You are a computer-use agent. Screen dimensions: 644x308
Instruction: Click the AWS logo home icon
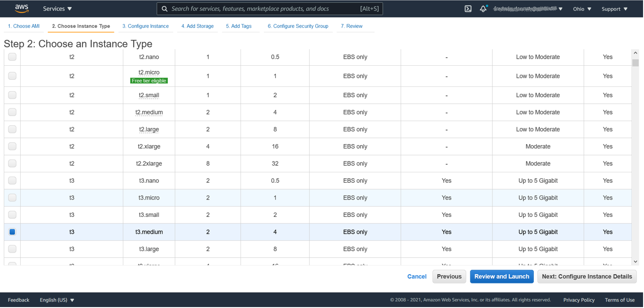point(22,8)
